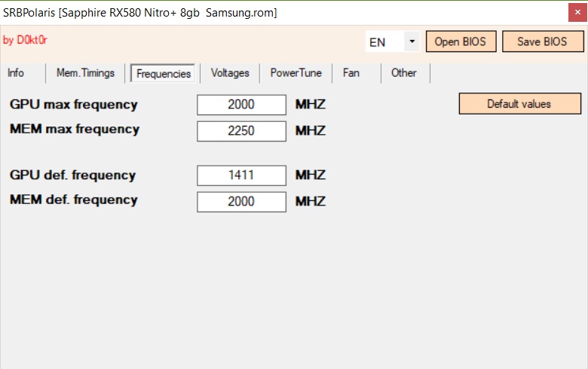Switch to the Mem.Timings tab
The width and height of the screenshot is (588, 369).
click(x=85, y=73)
